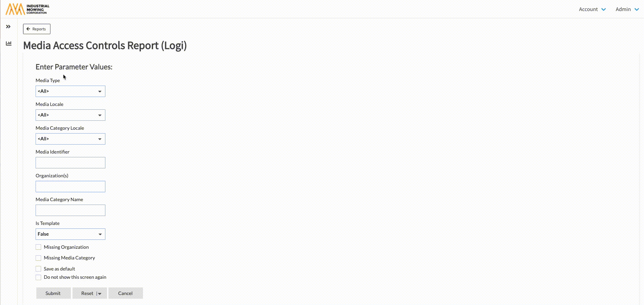Check the Missing Media Category option
The image size is (644, 305).
click(38, 258)
